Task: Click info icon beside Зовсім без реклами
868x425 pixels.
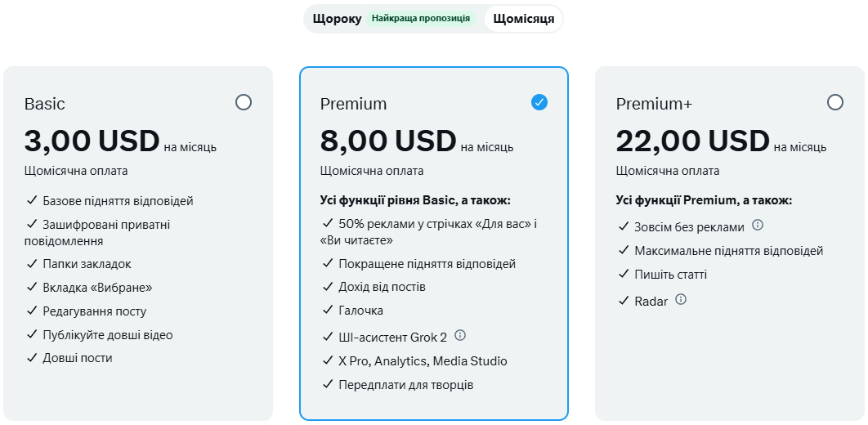Action: point(758,226)
